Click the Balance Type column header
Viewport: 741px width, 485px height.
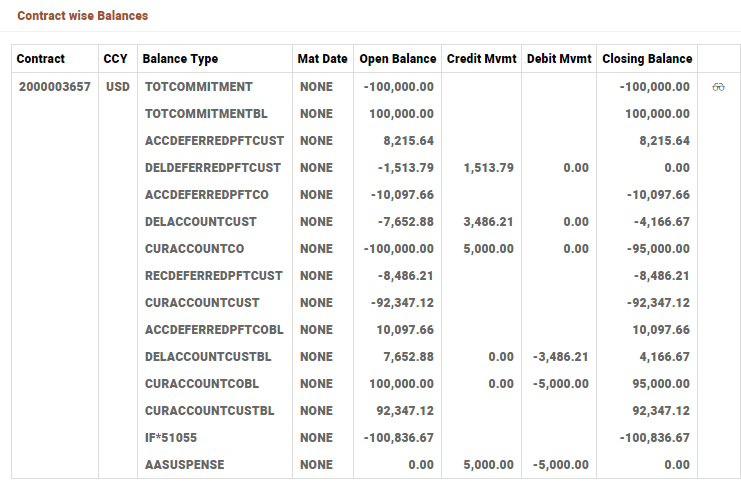(181, 59)
